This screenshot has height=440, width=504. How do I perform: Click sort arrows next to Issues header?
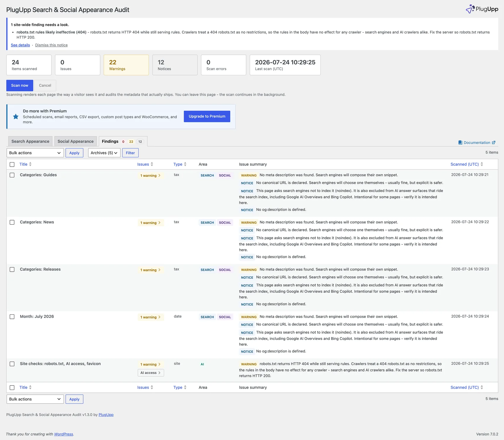[152, 164]
